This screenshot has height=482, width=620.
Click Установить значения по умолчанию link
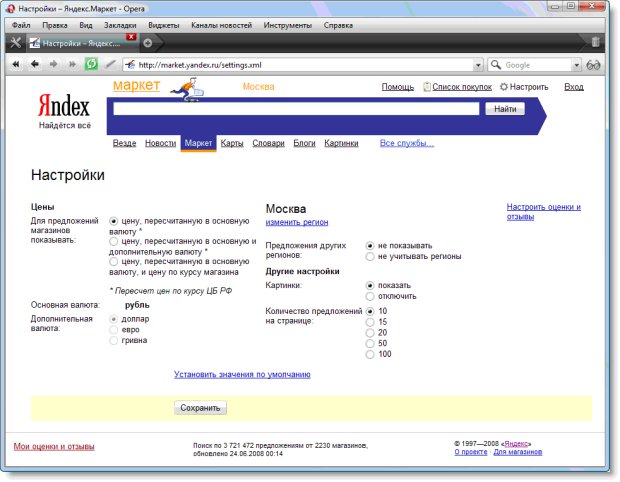point(242,374)
